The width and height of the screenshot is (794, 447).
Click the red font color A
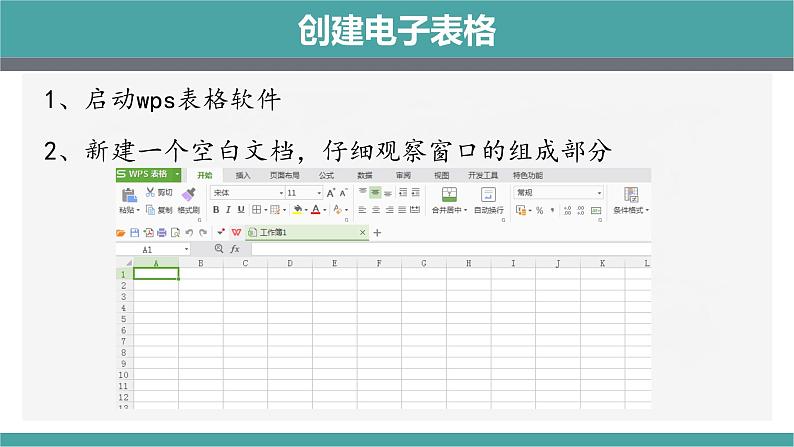315,210
